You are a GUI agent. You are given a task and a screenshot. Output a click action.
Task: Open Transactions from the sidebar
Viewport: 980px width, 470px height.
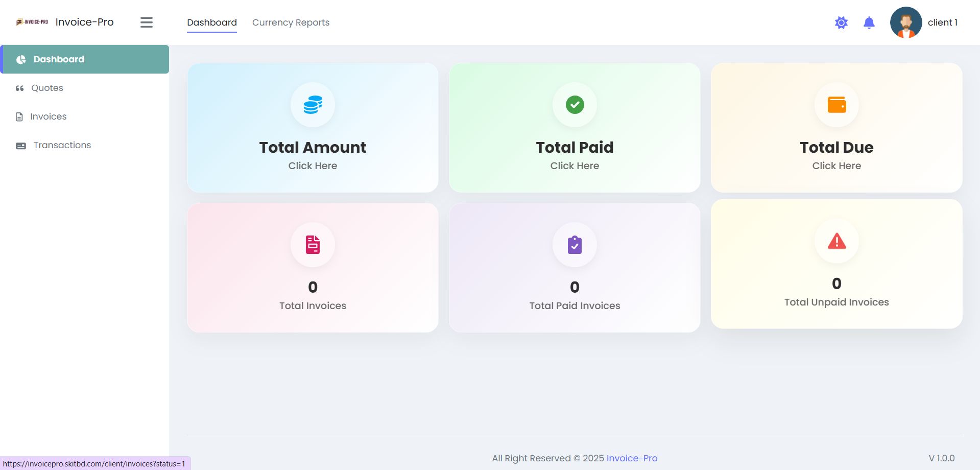tap(62, 145)
